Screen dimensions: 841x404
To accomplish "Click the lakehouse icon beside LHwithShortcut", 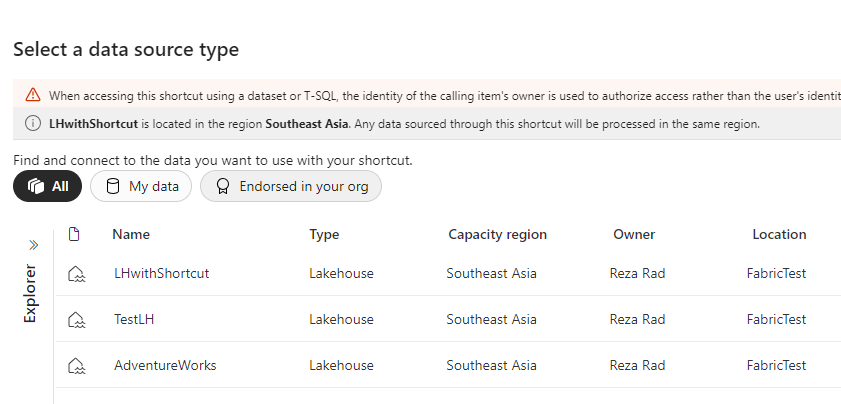I will click(x=76, y=273).
